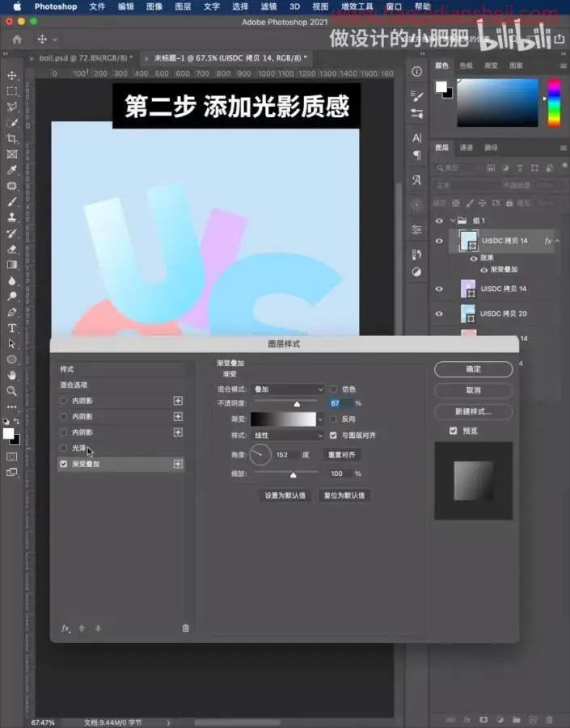Viewport: 570px width, 728px height.
Task: Enable the 光泽 style checkbox
Action: click(x=64, y=448)
